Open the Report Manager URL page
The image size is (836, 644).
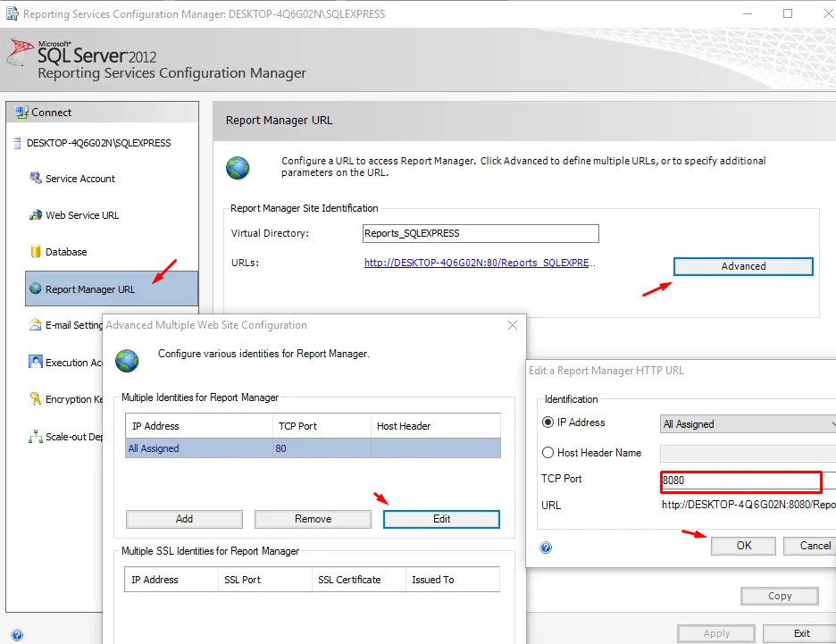(112, 289)
